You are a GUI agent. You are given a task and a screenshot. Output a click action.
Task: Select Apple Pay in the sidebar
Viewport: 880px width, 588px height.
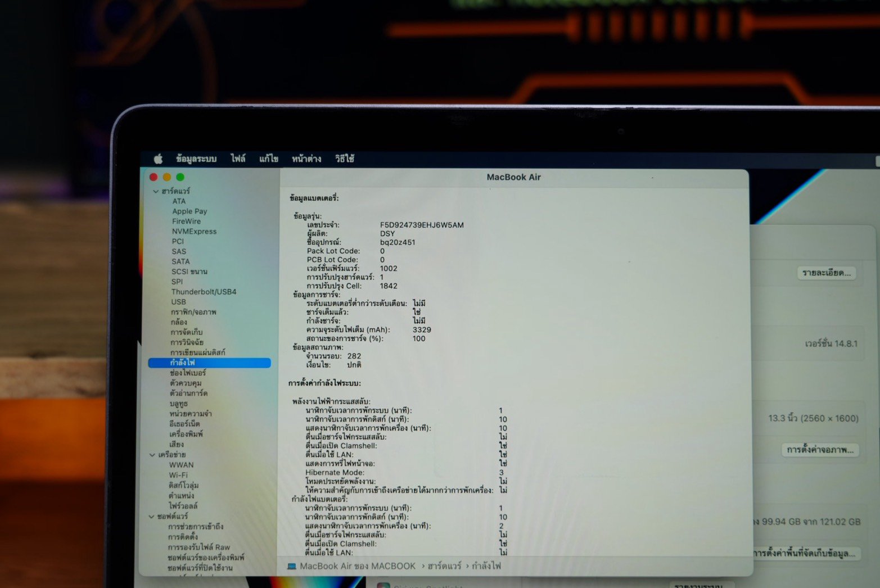[189, 211]
